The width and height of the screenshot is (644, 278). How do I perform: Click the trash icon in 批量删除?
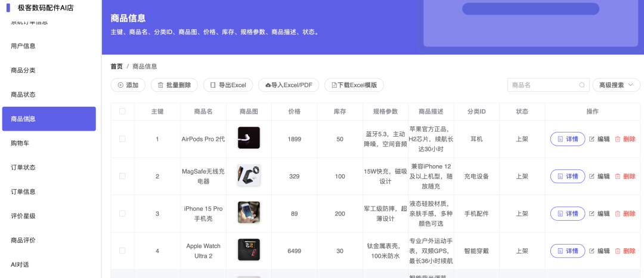pos(160,85)
